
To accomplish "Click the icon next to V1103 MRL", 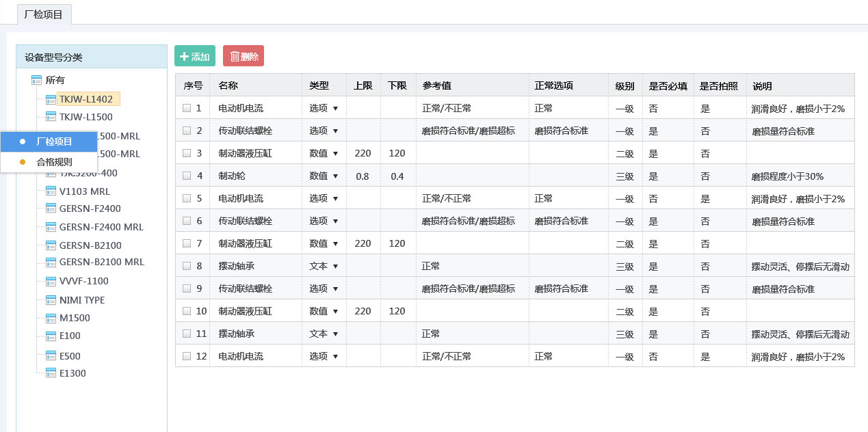I will (x=51, y=191).
